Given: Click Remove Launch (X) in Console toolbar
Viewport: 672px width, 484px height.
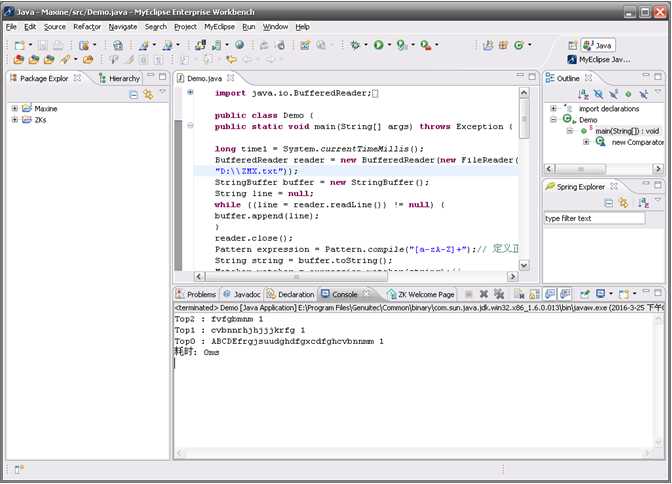Looking at the screenshot, I should 484,294.
